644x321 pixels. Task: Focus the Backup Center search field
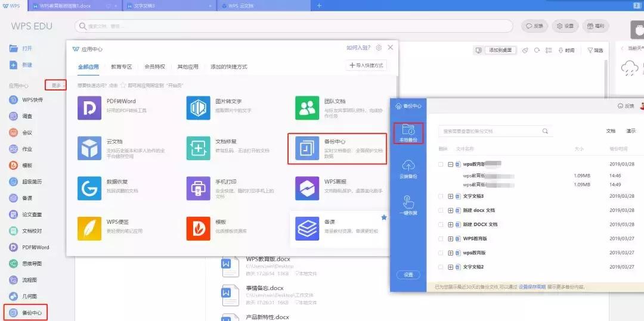tap(496, 131)
